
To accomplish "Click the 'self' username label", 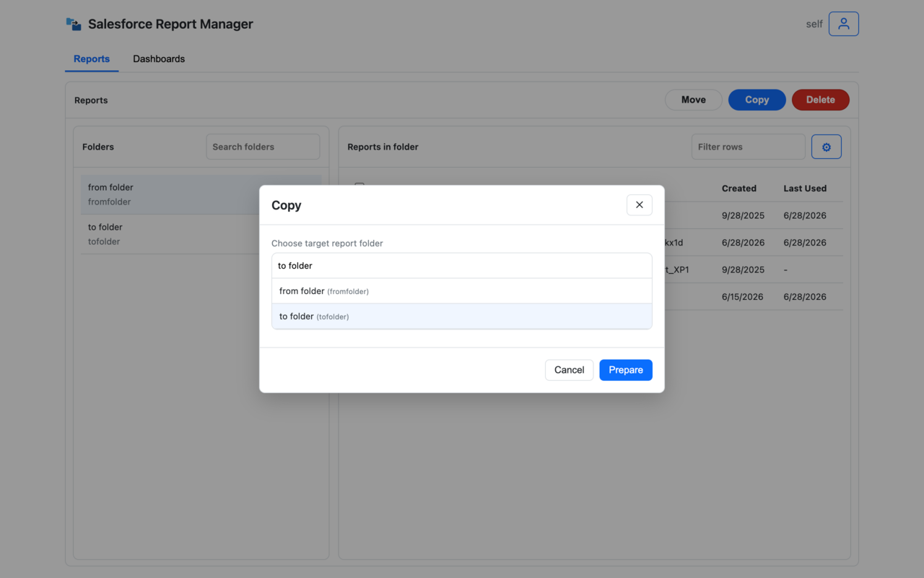I will click(814, 24).
